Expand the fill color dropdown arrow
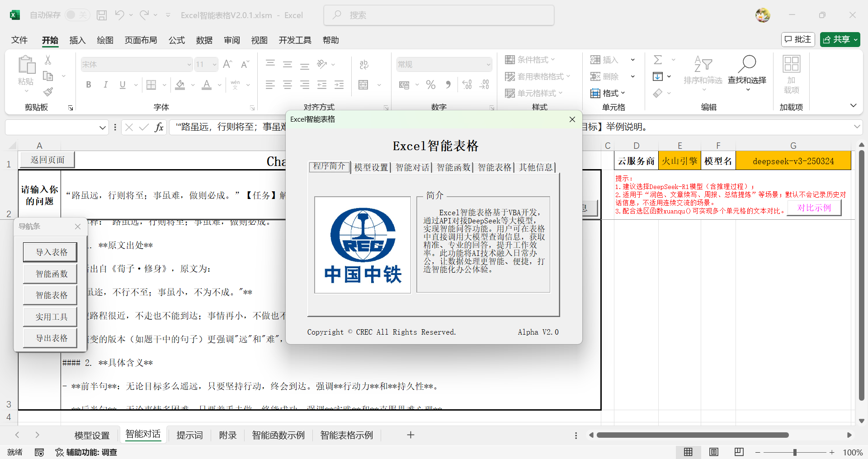The width and height of the screenshot is (868, 459). pyautogui.click(x=192, y=85)
